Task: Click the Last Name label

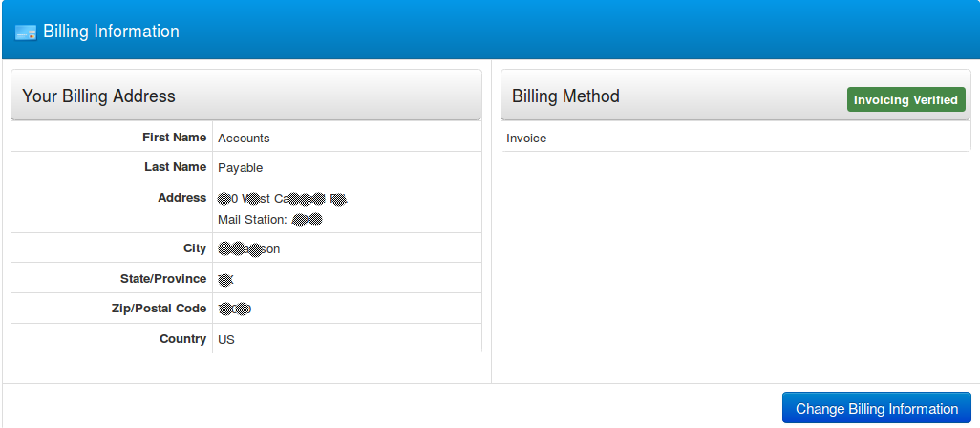Action: tap(175, 167)
